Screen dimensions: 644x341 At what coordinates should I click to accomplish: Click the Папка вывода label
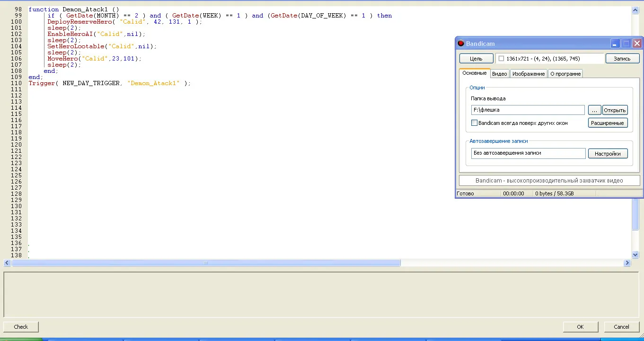click(488, 98)
